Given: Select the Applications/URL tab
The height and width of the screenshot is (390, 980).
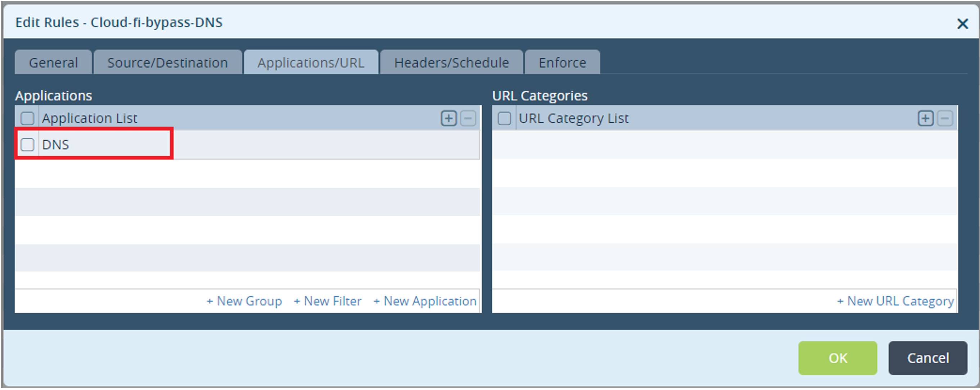Looking at the screenshot, I should tap(310, 62).
